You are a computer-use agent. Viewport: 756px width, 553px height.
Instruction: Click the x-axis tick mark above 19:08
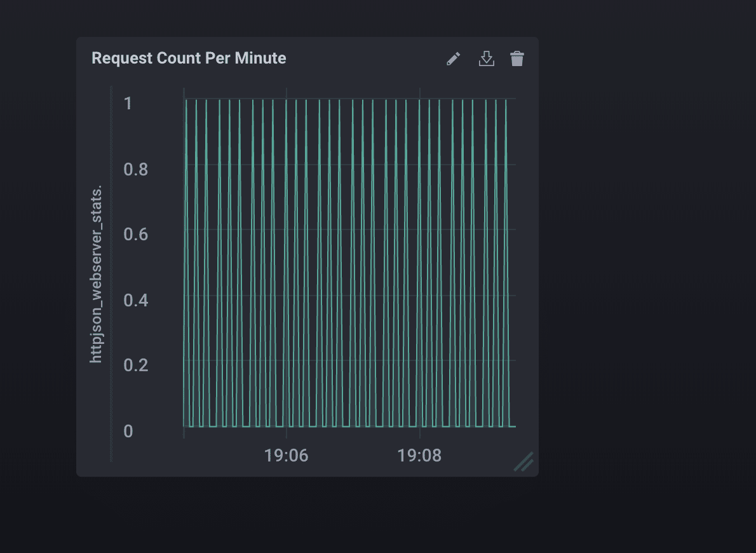(x=419, y=432)
